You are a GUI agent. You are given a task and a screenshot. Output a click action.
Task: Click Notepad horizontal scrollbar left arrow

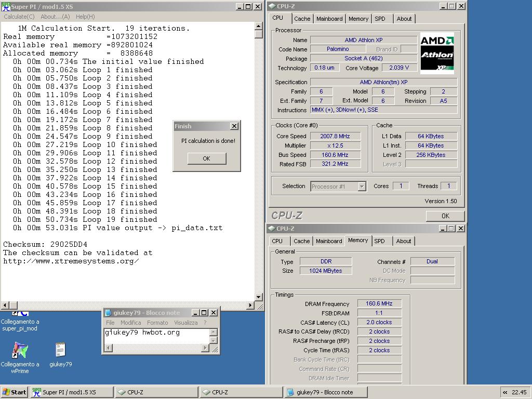tap(108, 348)
